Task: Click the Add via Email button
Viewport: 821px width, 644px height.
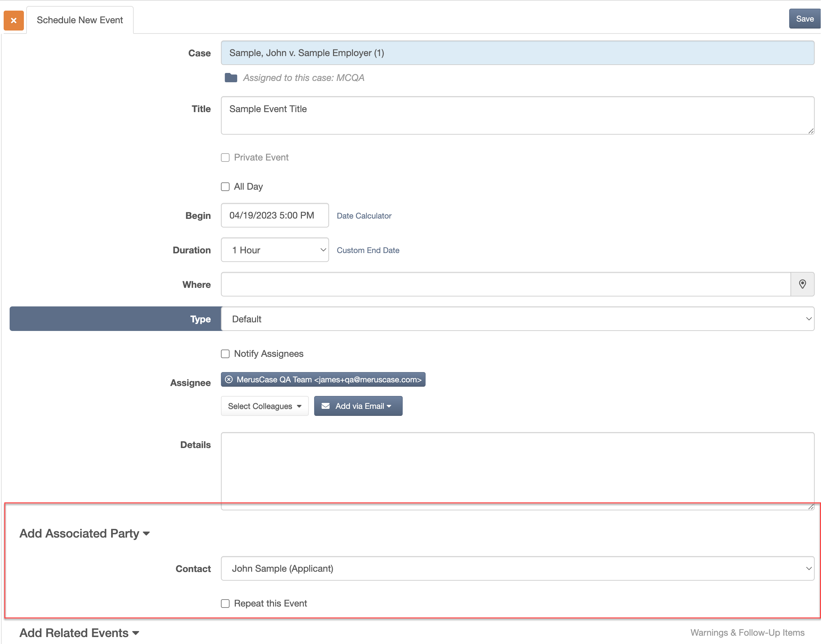Action: pyautogui.click(x=358, y=406)
